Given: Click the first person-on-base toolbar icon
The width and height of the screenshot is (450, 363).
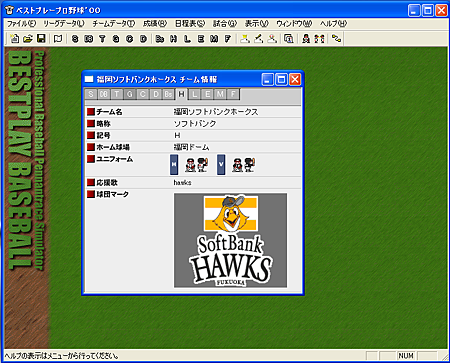Looking at the screenshot, I should coord(245,39).
